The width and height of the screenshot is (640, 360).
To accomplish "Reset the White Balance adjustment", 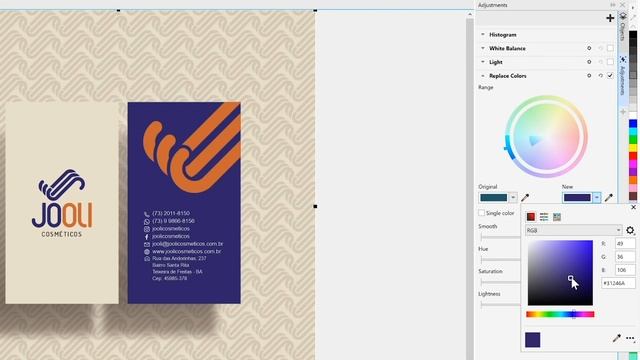I will (x=600, y=48).
